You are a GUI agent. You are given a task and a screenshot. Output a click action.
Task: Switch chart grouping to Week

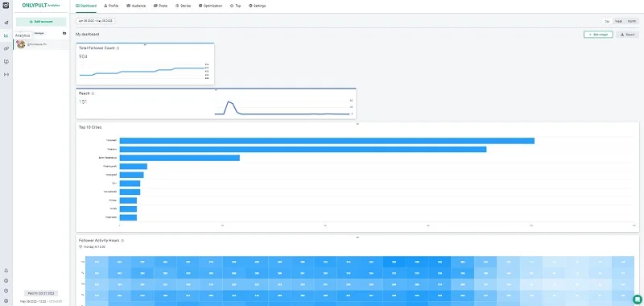618,21
